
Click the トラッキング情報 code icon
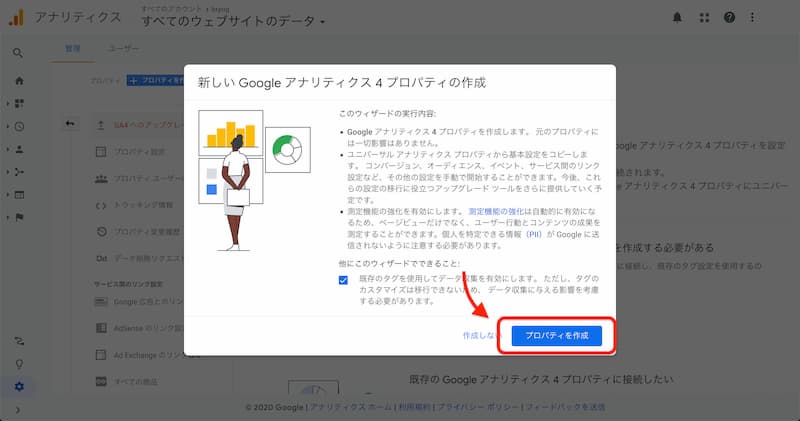click(101, 205)
